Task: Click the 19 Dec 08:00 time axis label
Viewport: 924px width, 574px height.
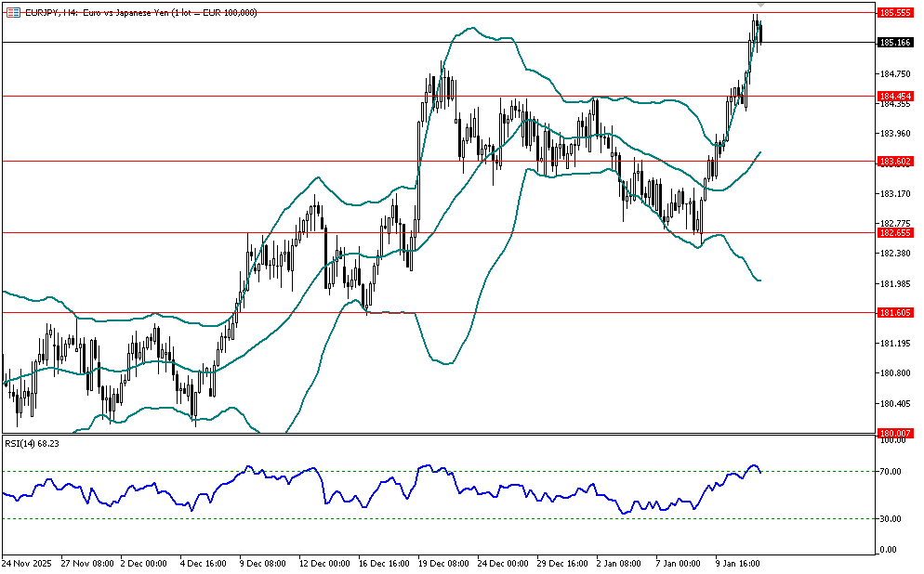Action: [442, 563]
